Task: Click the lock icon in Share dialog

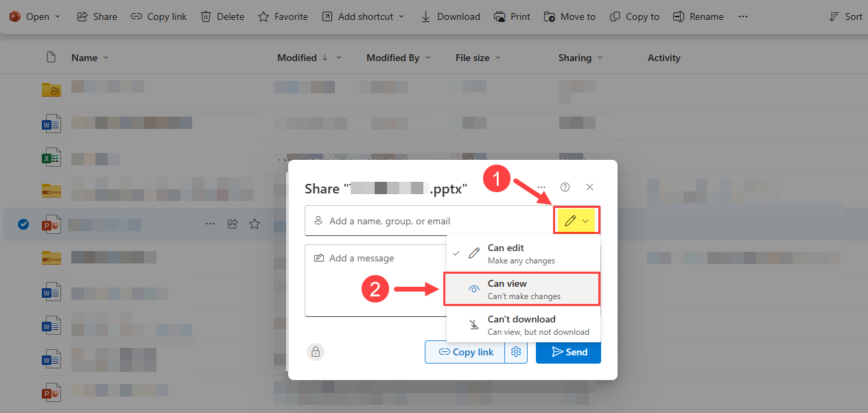Action: coord(316,352)
